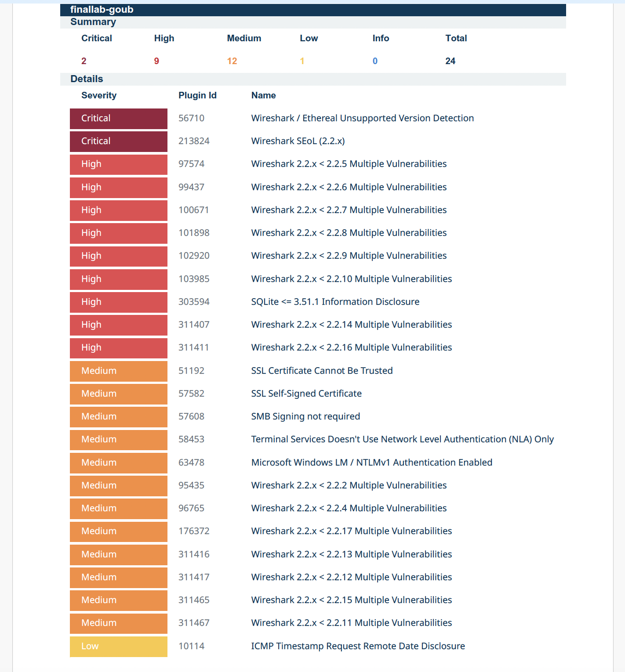Screen dimensions: 625x672
Task: Click the Low count of 1 in Summary
Action: 302,61
